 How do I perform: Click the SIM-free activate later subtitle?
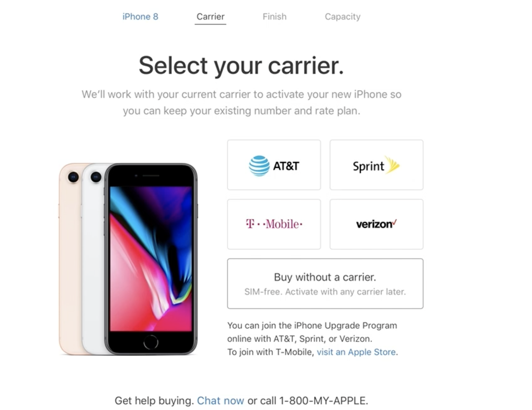(325, 292)
